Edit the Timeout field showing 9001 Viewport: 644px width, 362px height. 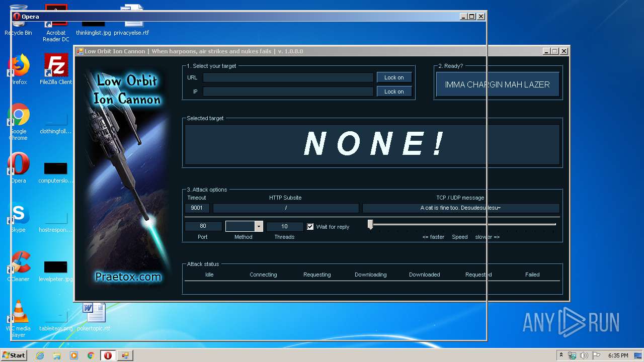click(197, 208)
